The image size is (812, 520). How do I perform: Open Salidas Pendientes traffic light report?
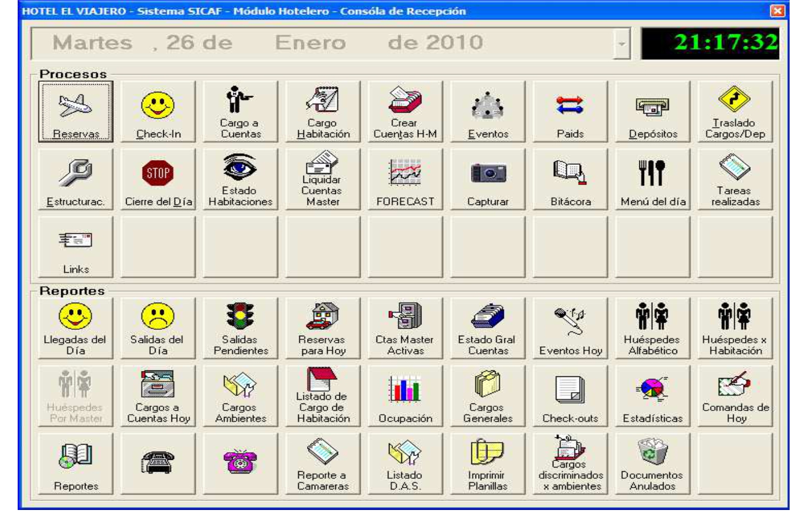240,329
